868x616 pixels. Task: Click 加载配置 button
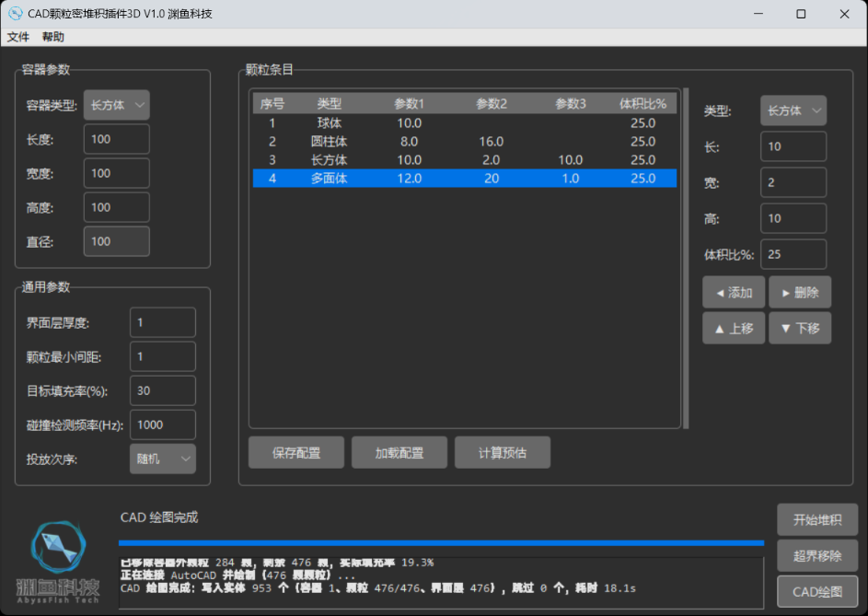(x=399, y=453)
